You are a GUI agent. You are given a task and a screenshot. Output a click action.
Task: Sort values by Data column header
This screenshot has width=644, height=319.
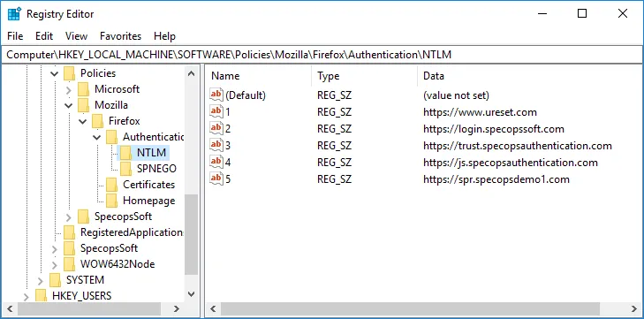click(x=530, y=76)
